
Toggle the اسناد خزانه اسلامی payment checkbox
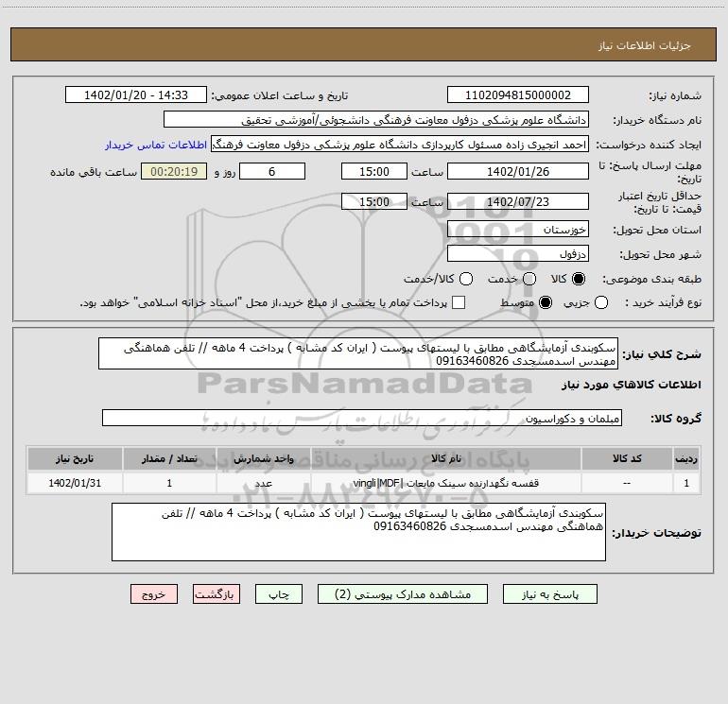459,302
